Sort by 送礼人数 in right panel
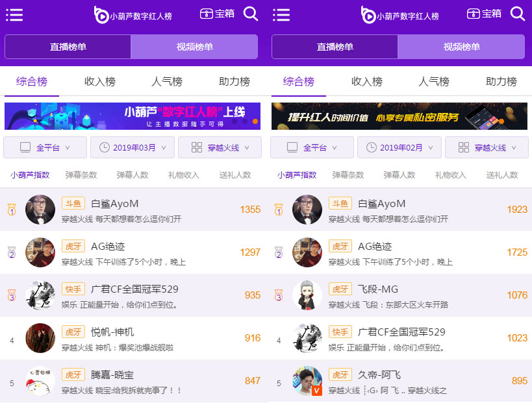The image size is (532, 403). point(502,175)
